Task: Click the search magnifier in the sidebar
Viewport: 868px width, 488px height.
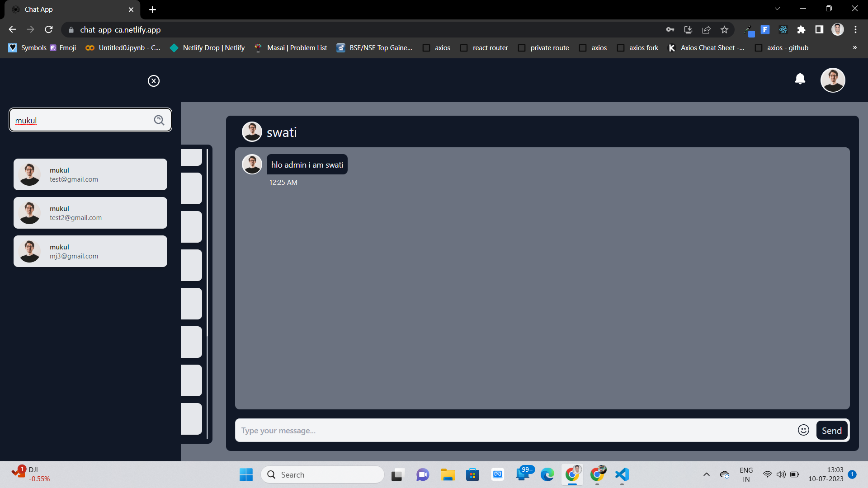Action: click(x=159, y=120)
